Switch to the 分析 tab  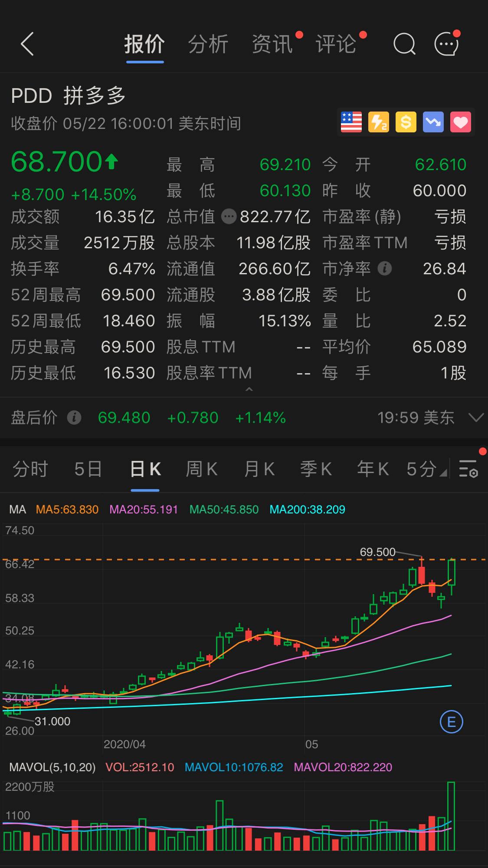tap(208, 44)
